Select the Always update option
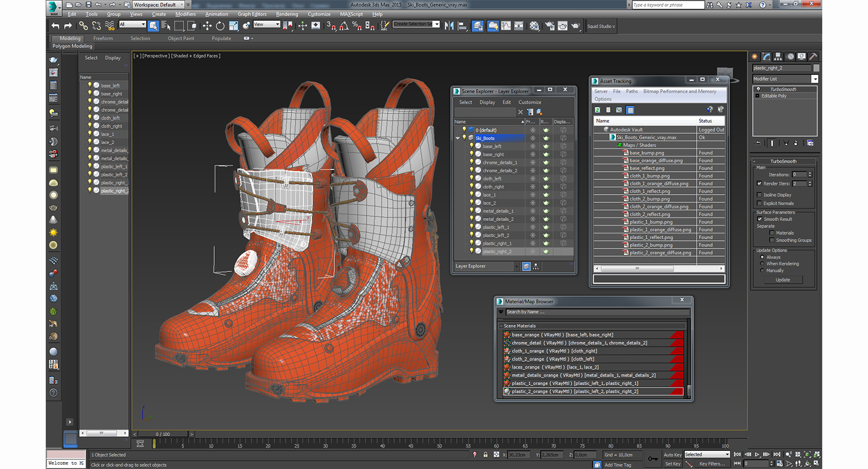This screenshot has height=469, width=868. click(762, 257)
